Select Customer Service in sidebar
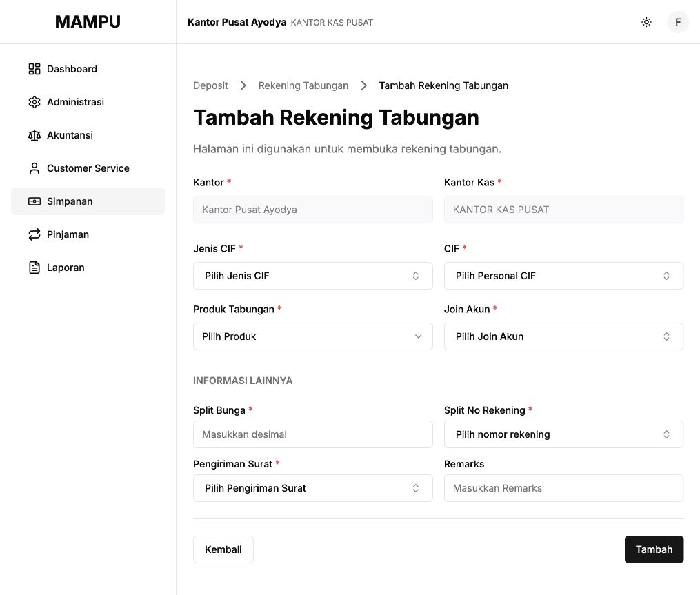The height and width of the screenshot is (595, 700). point(88,168)
